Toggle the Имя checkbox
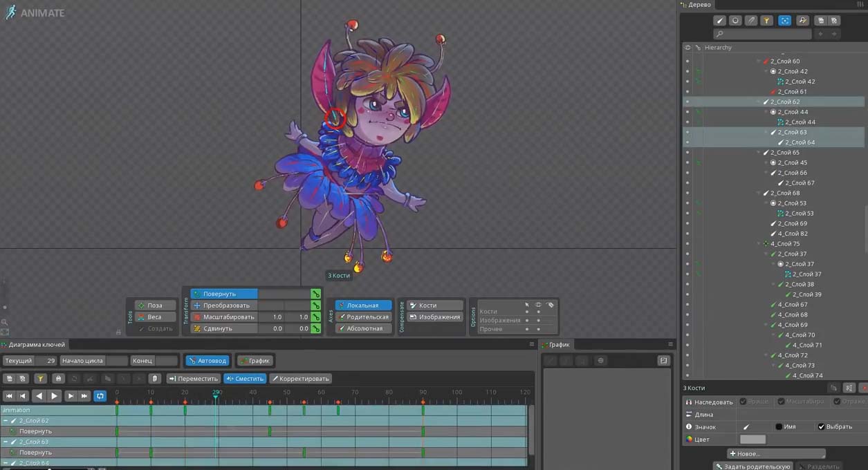 [779, 427]
